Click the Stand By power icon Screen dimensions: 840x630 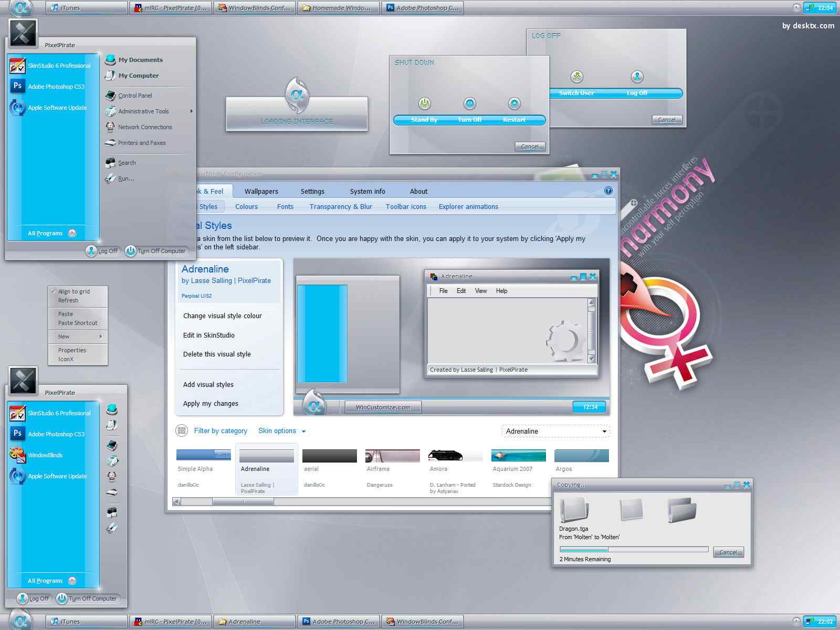[424, 103]
